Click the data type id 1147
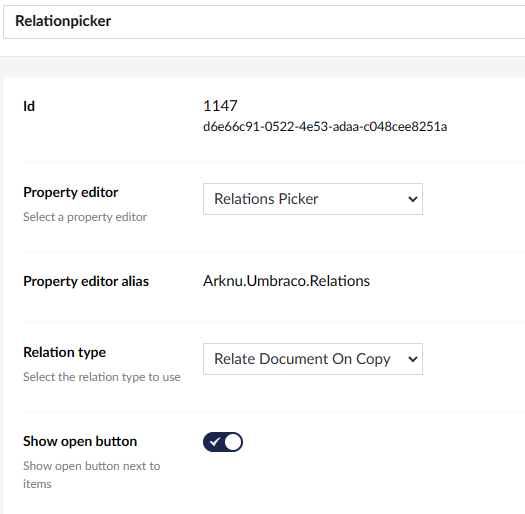Image resolution: width=525 pixels, height=514 pixels. point(220,106)
